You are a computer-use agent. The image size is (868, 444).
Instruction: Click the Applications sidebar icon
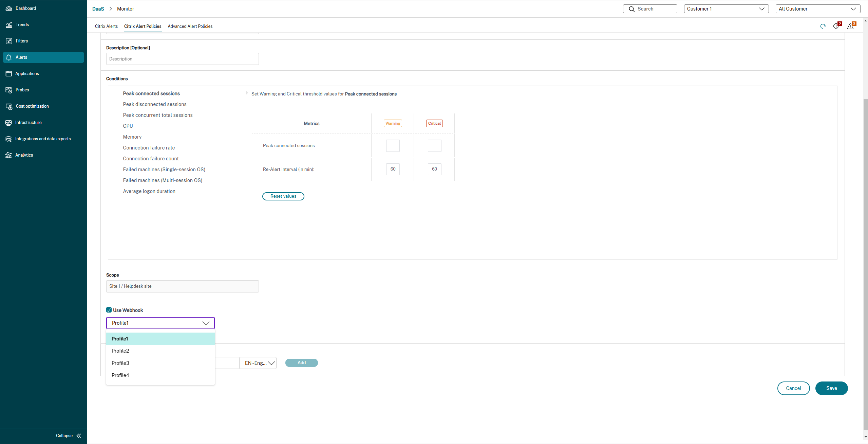pos(9,73)
